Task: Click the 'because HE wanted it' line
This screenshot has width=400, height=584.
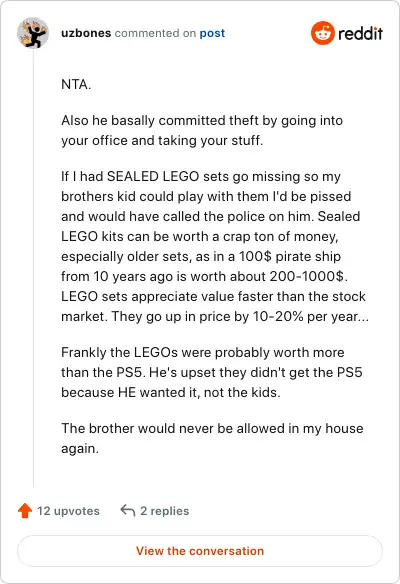Action: tap(171, 393)
